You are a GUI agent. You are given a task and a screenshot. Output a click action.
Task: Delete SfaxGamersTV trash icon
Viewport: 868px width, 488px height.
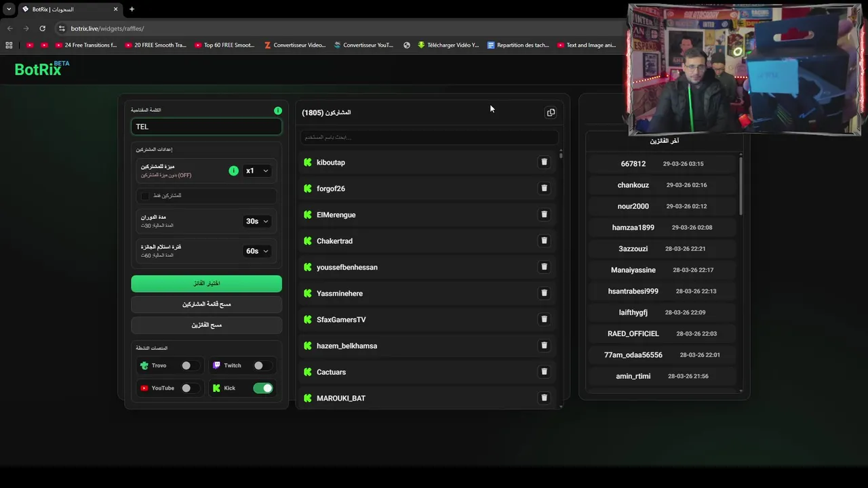click(544, 319)
